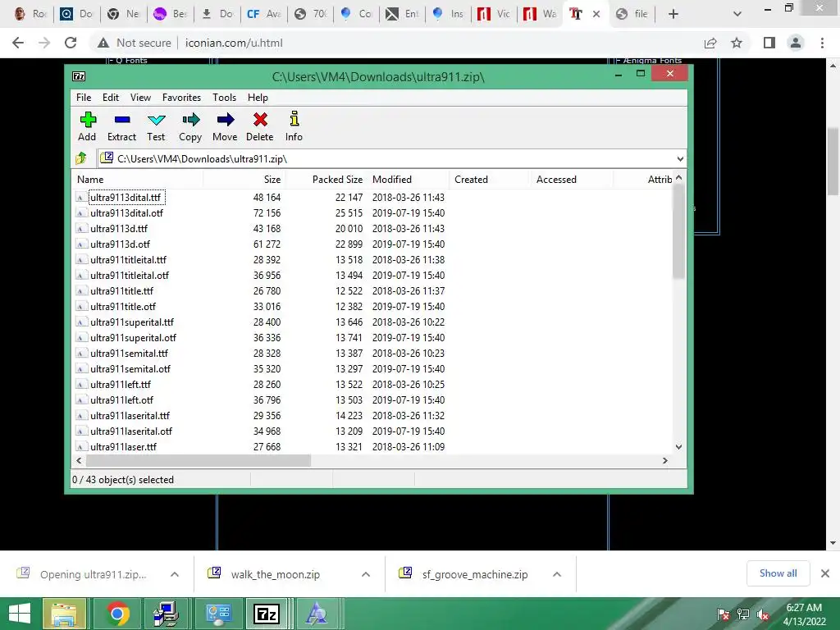Screen dimensions: 840x630
Task: Click the font file icon for ultra9113dital.otf
Action: click(x=80, y=213)
